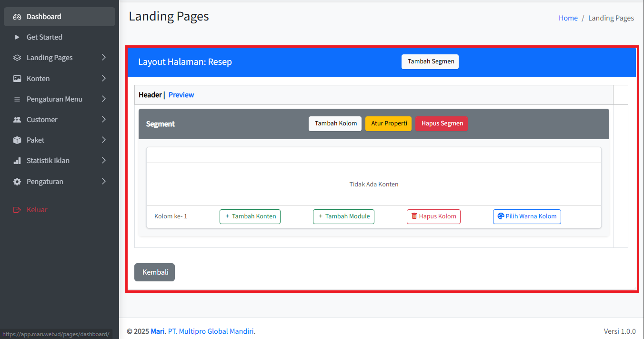
Task: Go to Home breadcrumb link
Action: (568, 18)
